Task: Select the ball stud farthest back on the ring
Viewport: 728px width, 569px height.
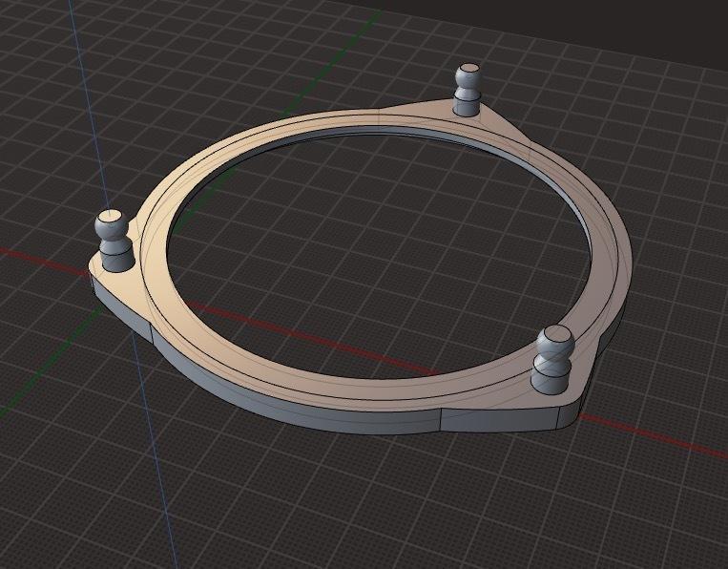Action: tap(468, 90)
